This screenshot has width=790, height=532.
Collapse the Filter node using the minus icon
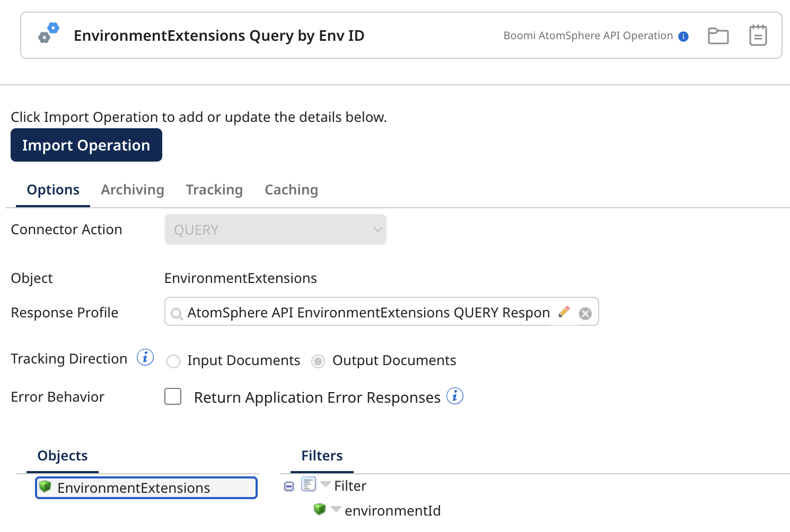pyautogui.click(x=289, y=485)
